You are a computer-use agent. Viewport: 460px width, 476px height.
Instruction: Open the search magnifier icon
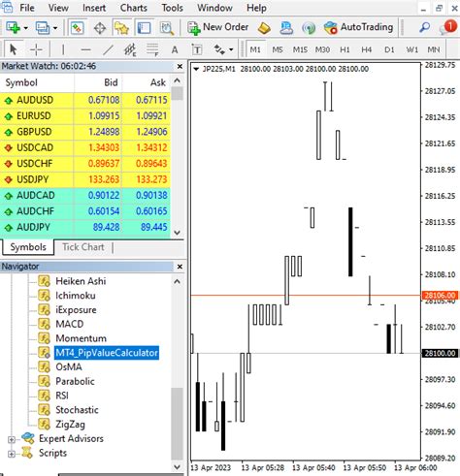click(x=424, y=28)
